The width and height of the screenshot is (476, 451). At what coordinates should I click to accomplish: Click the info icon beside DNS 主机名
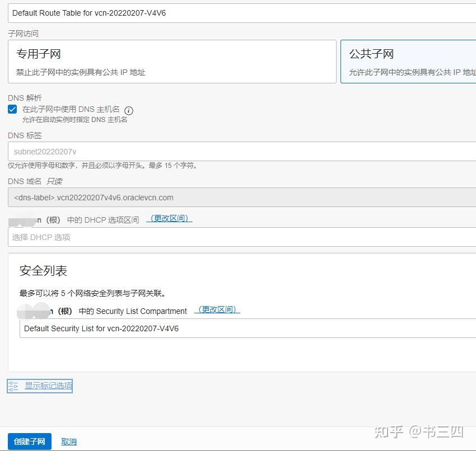(129, 110)
